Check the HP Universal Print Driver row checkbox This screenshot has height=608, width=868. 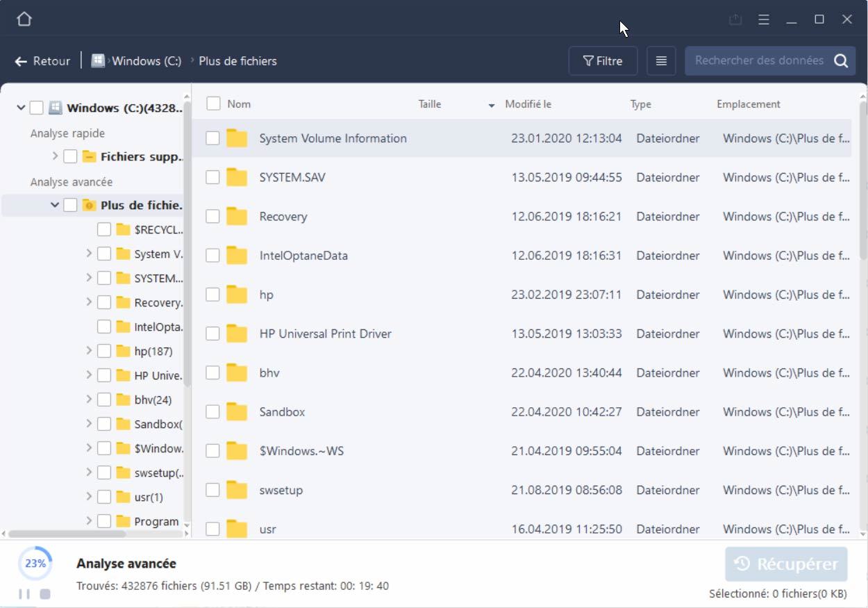(212, 334)
